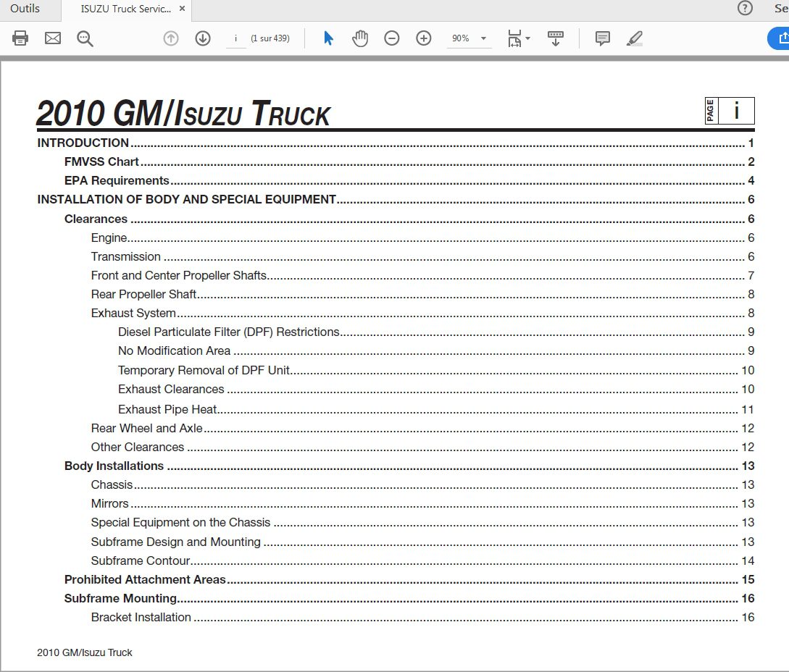Go to next page arrow
The height and width of the screenshot is (672, 789).
203,38
